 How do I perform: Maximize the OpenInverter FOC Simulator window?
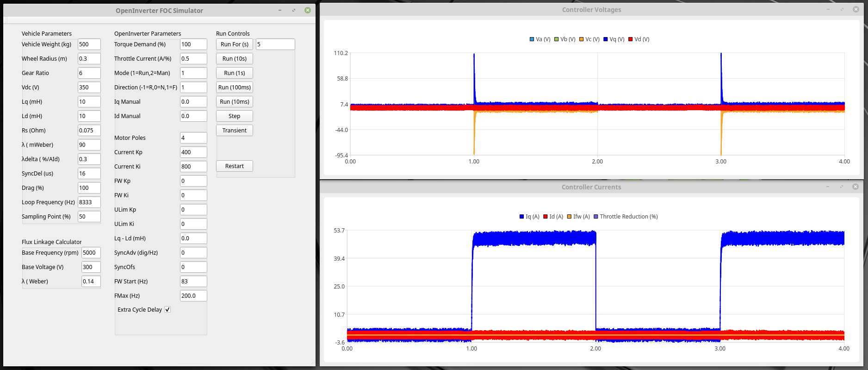[294, 10]
